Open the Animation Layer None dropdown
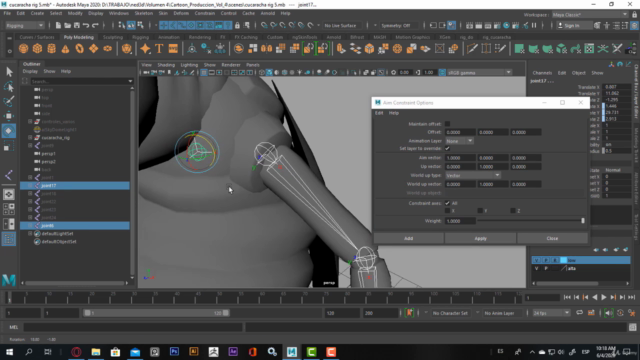Screen dimensions: 640x360 [459, 140]
